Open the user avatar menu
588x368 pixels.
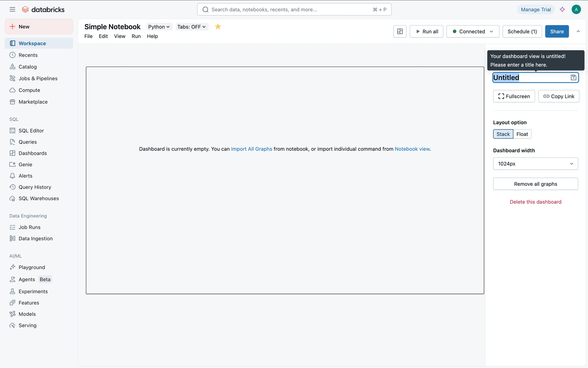576,10
